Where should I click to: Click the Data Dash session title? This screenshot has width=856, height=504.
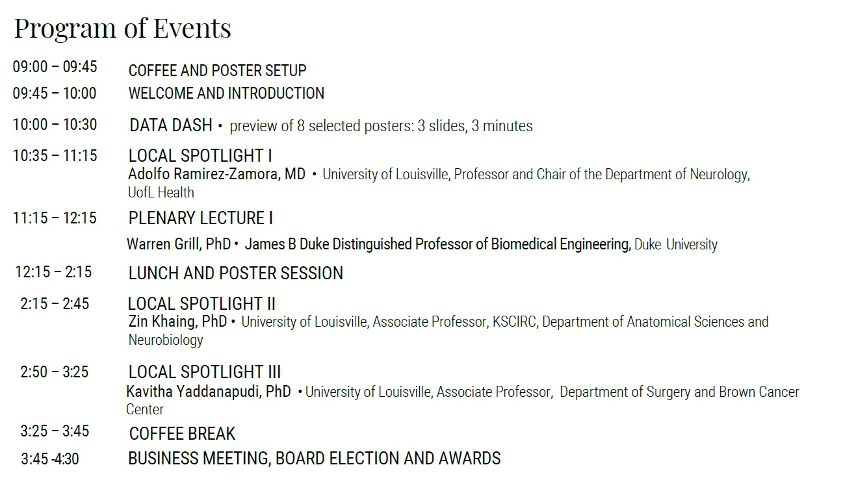coord(171,125)
